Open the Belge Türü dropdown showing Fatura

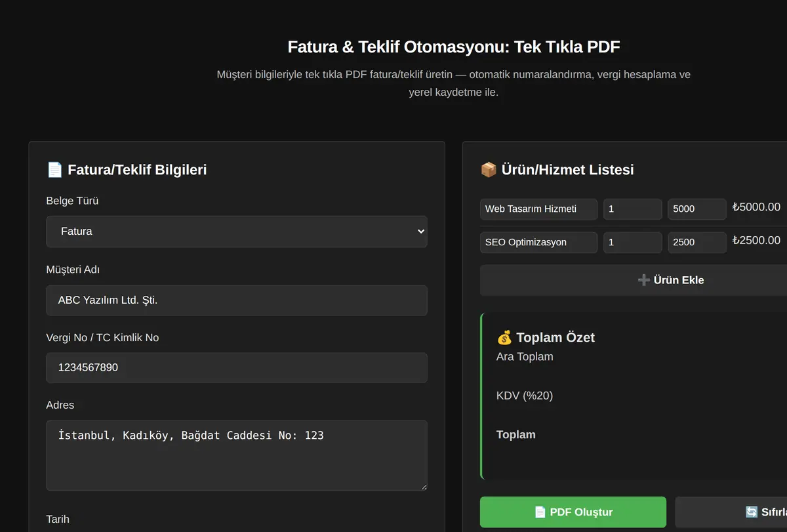click(x=237, y=232)
